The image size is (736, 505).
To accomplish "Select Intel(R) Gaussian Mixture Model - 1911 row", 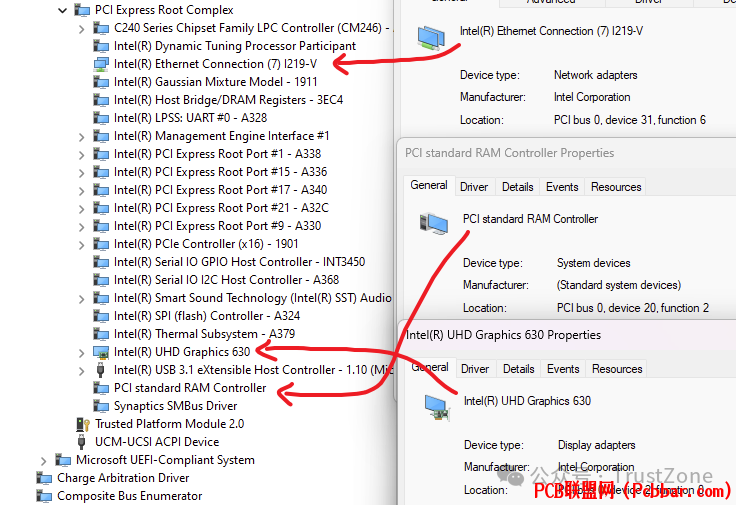I will click(215, 82).
